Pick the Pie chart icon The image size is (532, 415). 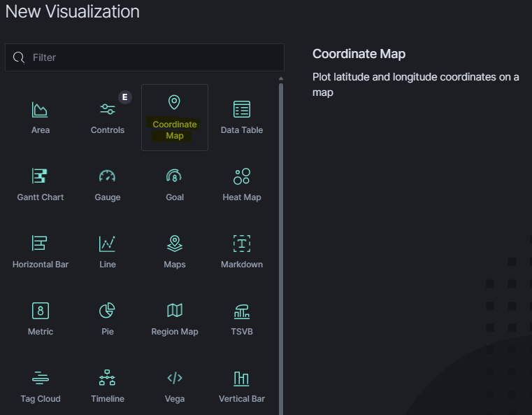(108, 311)
